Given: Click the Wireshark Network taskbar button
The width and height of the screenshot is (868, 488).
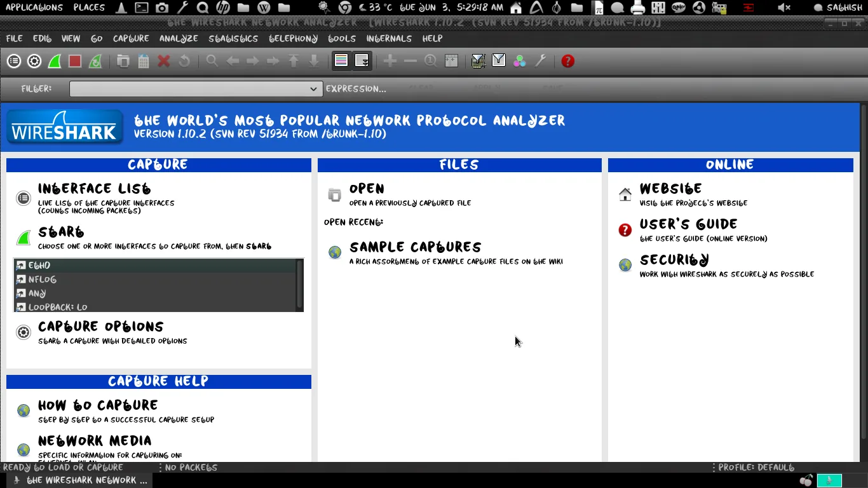Looking at the screenshot, I should [x=80, y=481].
